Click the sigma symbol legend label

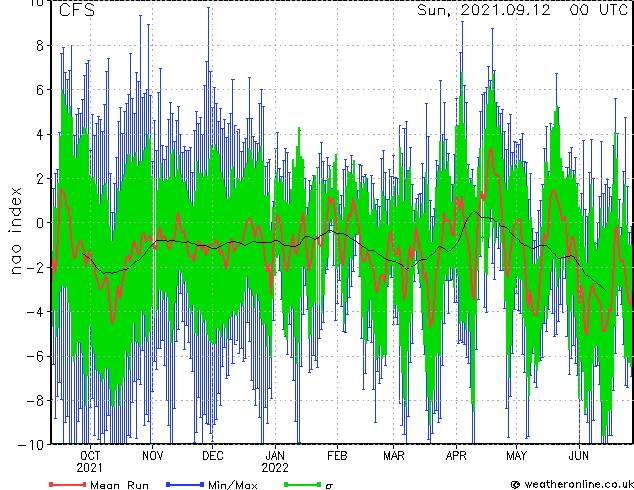pyautogui.click(x=329, y=486)
